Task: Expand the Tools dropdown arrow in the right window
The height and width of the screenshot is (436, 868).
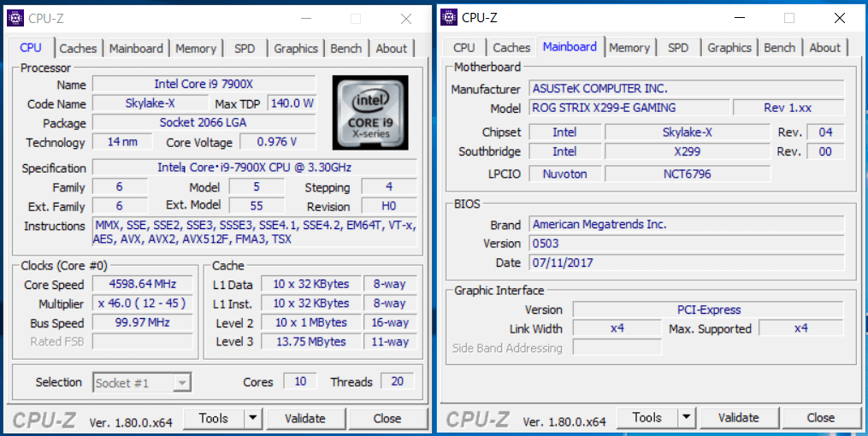Action: (x=687, y=418)
